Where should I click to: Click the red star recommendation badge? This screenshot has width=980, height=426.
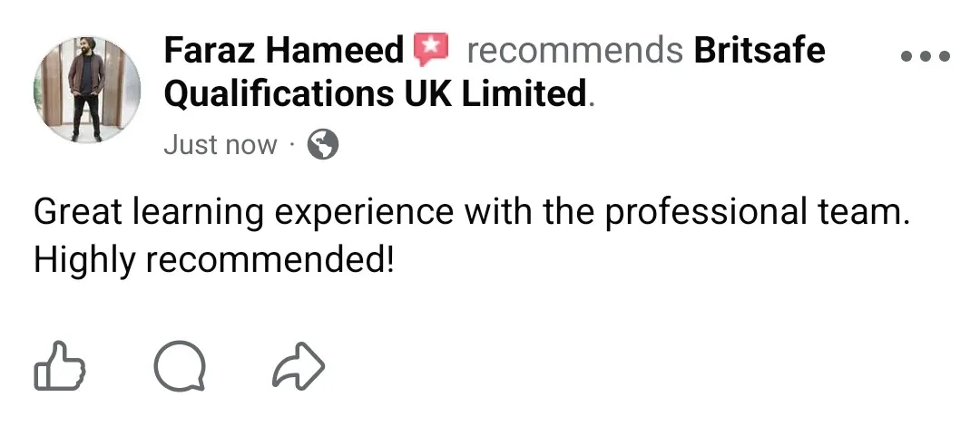pos(431,49)
